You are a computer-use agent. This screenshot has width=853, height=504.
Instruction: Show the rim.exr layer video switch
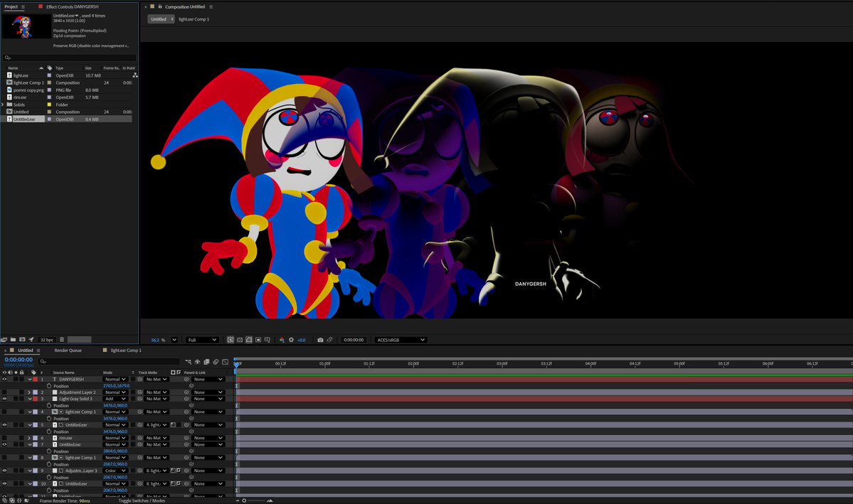[x=4, y=438]
